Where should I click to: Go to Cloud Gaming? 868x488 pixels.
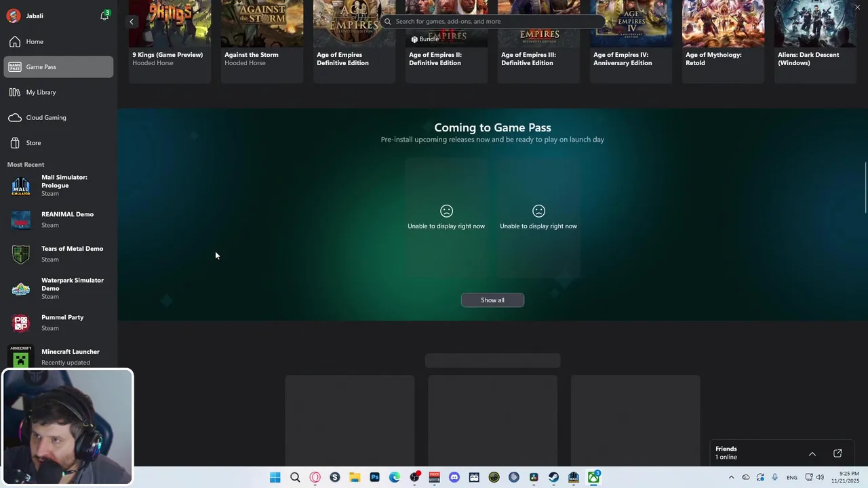[x=58, y=118]
